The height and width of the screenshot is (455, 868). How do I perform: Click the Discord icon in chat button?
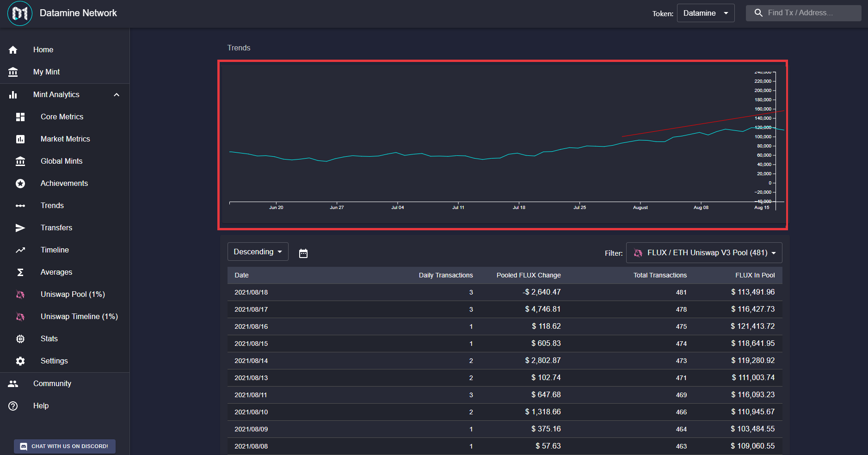24,447
